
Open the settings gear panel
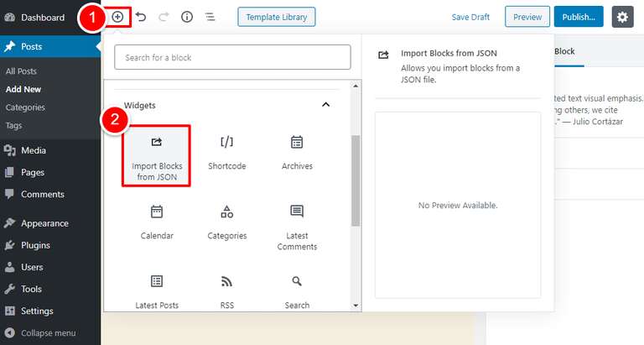click(x=622, y=17)
